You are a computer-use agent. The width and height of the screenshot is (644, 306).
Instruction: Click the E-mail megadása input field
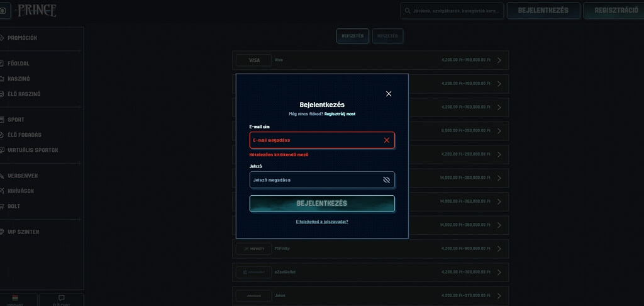(322, 140)
